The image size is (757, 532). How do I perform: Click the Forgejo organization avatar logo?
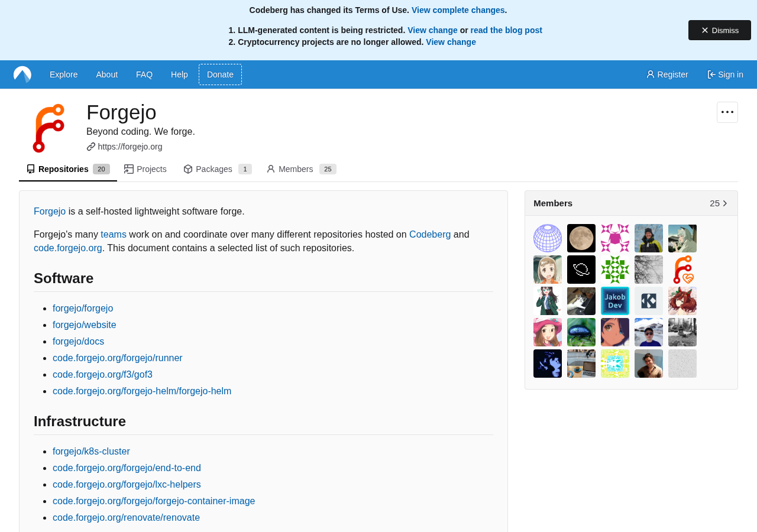click(48, 128)
